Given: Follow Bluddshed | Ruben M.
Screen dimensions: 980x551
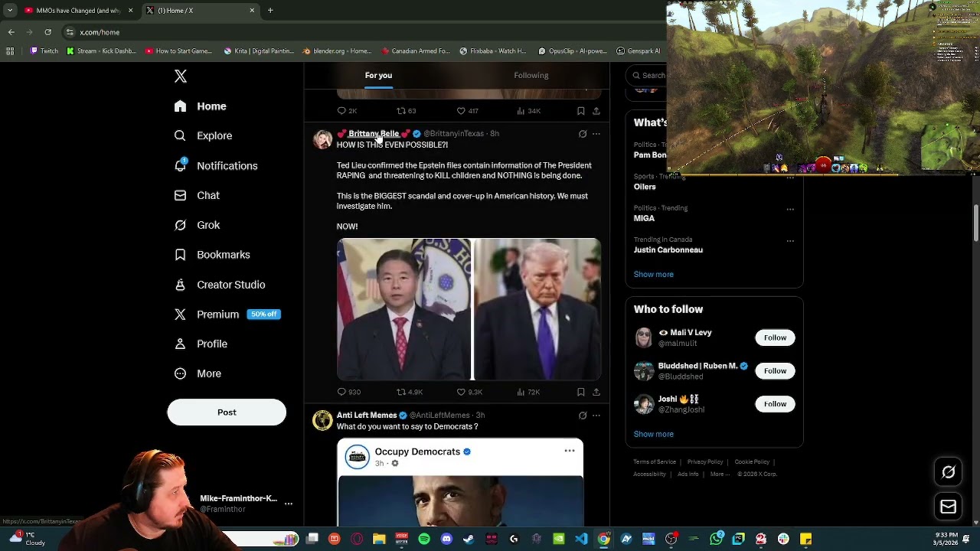Looking at the screenshot, I should (x=775, y=371).
